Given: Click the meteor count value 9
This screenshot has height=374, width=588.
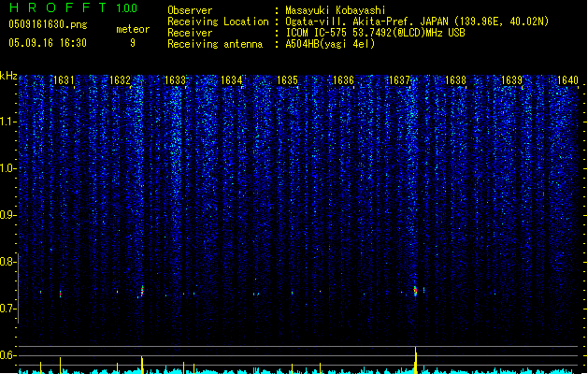Looking at the screenshot, I should click(x=133, y=43).
